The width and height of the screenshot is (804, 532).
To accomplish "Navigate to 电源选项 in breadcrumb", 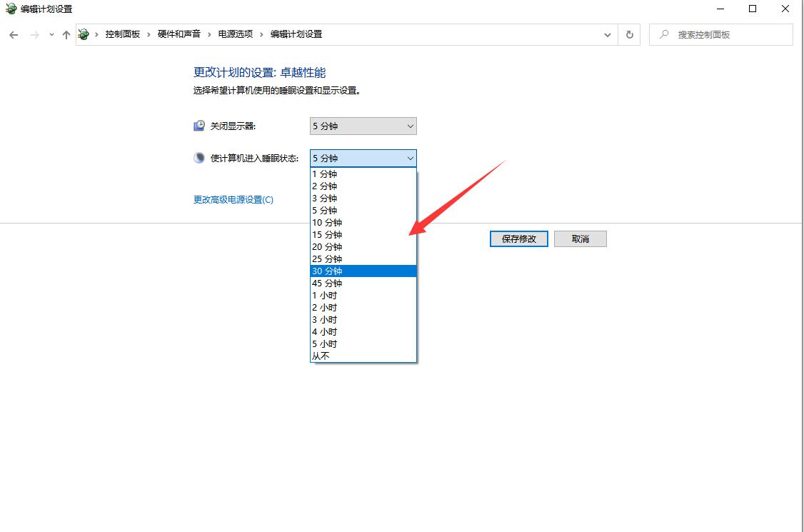I will pos(236,34).
